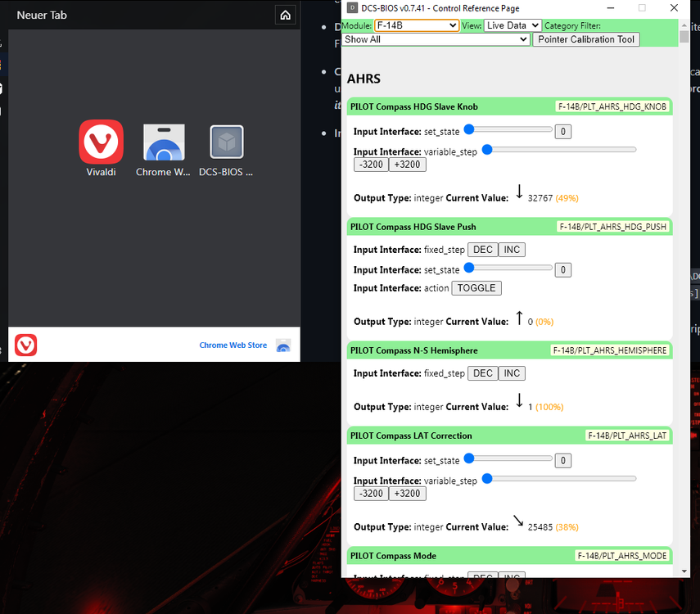Click +3200 under HDG Slave Knob
The width and height of the screenshot is (700, 614).
click(x=407, y=165)
